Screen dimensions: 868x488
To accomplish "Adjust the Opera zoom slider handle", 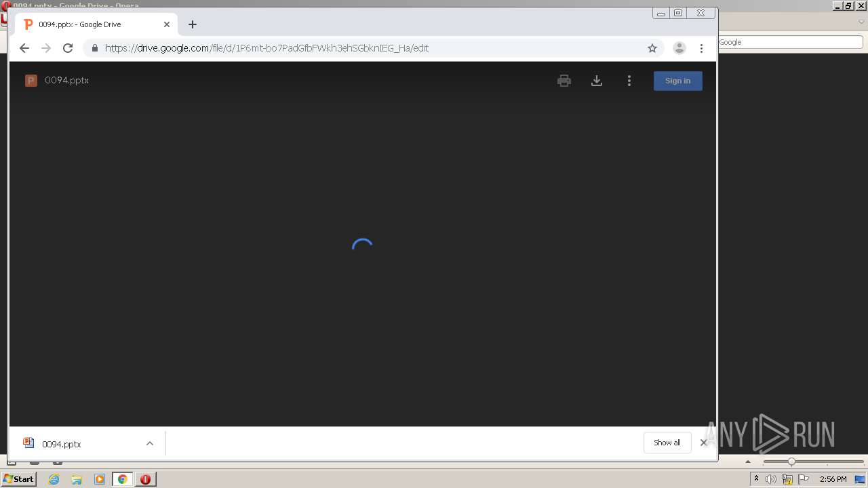I will 791,462.
